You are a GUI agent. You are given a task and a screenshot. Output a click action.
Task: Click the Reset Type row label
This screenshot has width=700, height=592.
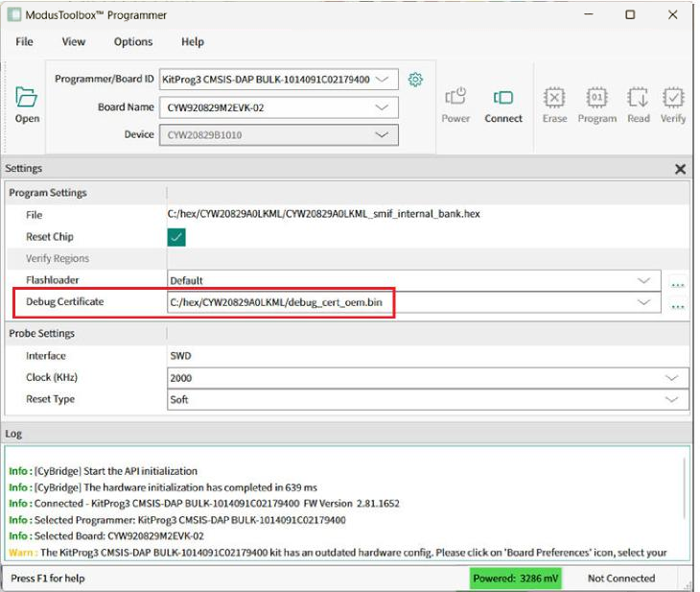click(x=50, y=399)
